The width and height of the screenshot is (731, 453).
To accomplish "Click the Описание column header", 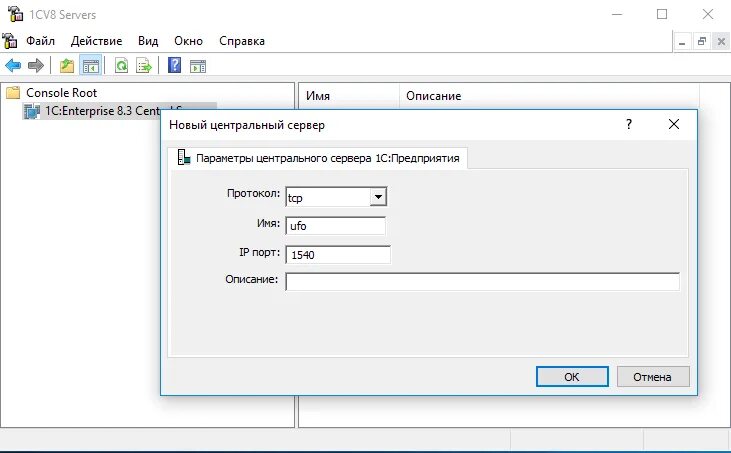I will click(x=549, y=96).
